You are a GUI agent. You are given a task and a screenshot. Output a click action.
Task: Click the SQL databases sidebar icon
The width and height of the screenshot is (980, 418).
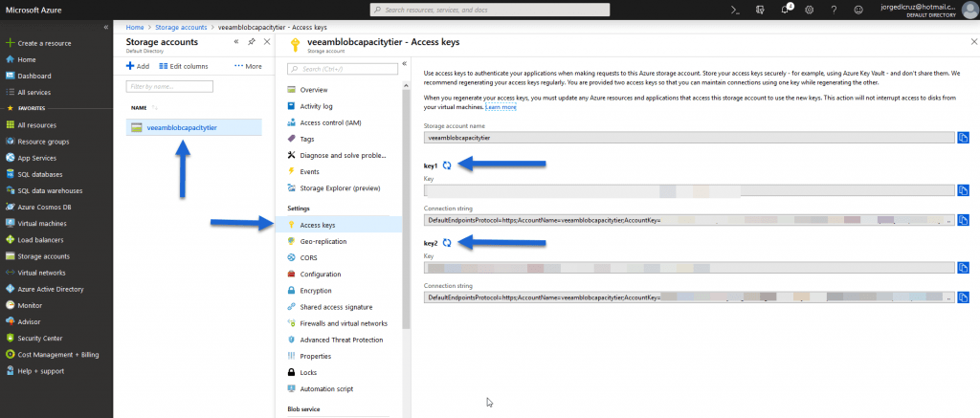coord(10,174)
